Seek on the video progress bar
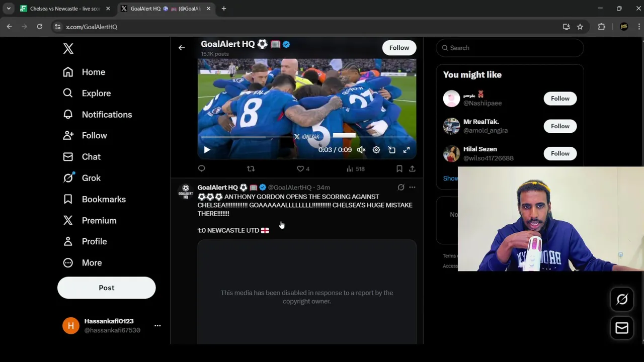The width and height of the screenshot is (644, 362). pos(306,137)
